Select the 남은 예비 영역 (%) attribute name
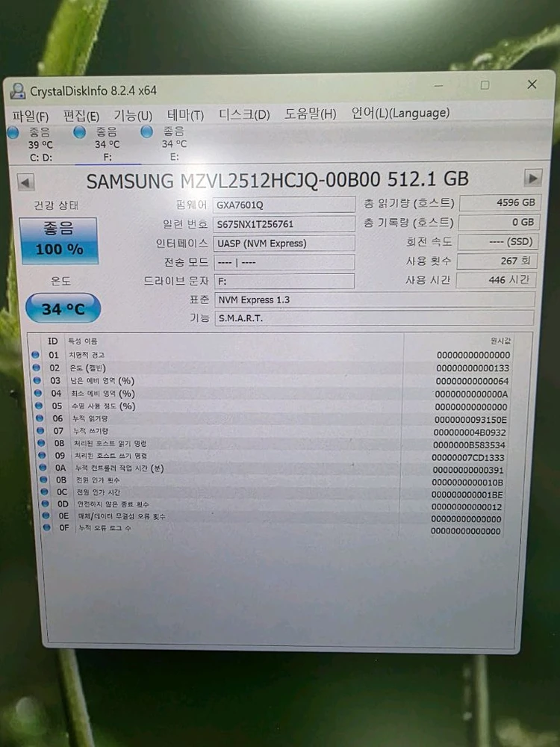This screenshot has height=747, width=560. (102, 381)
